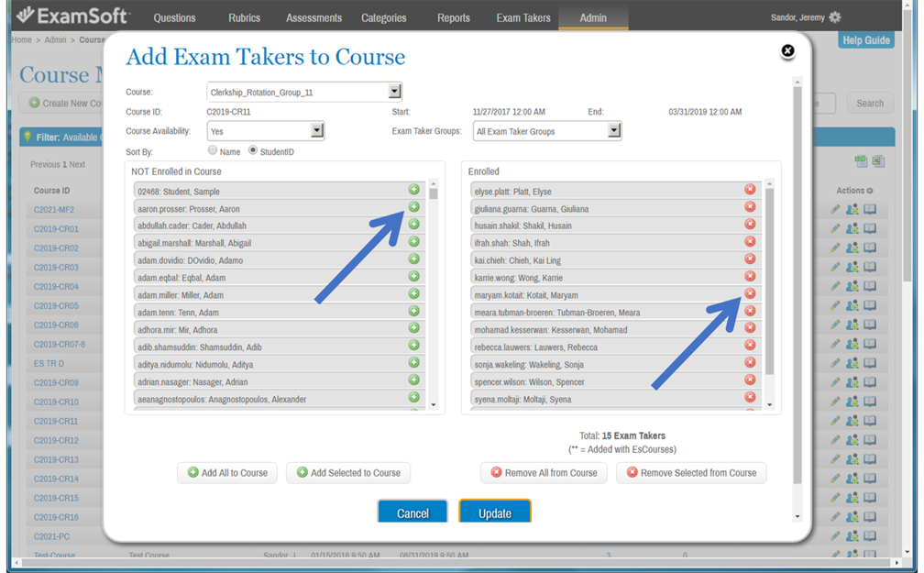
Task: Click Add All to Course button
Action: (226, 473)
